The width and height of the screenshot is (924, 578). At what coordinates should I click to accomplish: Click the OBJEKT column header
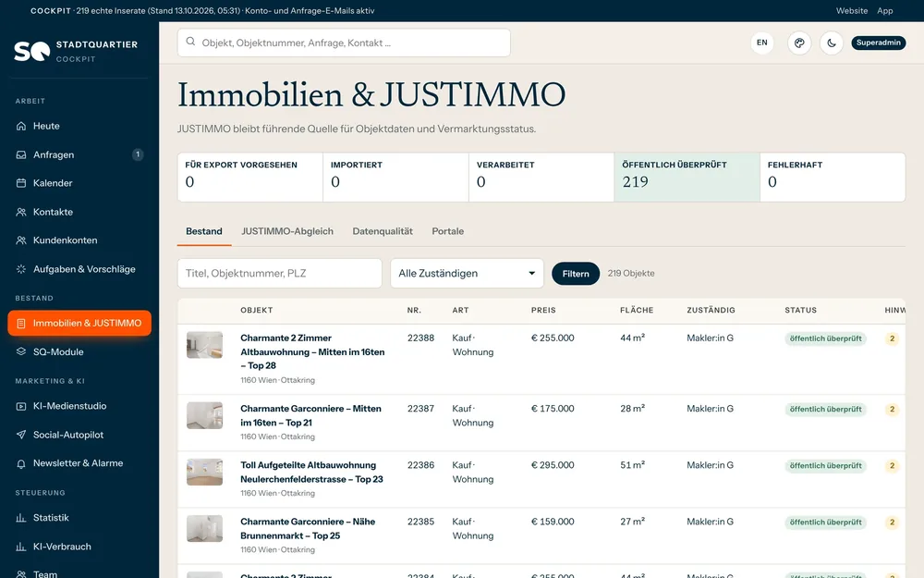(x=256, y=310)
